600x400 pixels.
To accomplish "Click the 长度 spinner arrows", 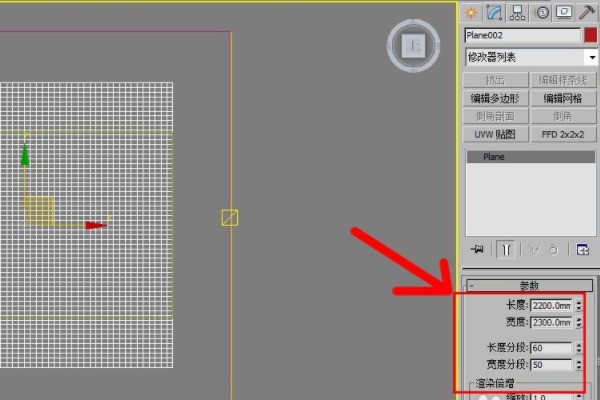I will [x=579, y=306].
